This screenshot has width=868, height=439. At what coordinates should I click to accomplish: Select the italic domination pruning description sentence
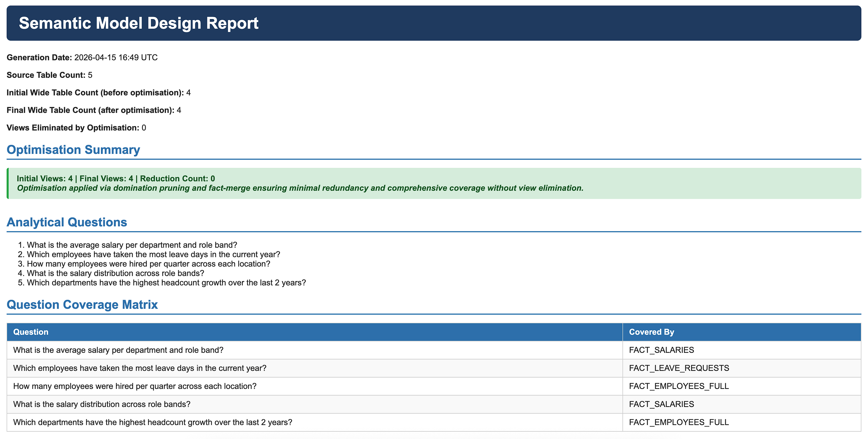click(300, 188)
